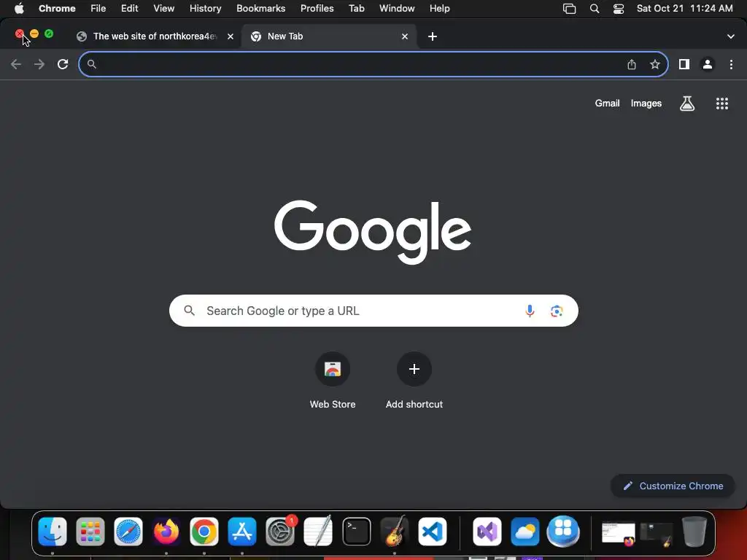This screenshot has width=747, height=560.
Task: Click the Chrome icon in the Dock
Action: [204, 532]
